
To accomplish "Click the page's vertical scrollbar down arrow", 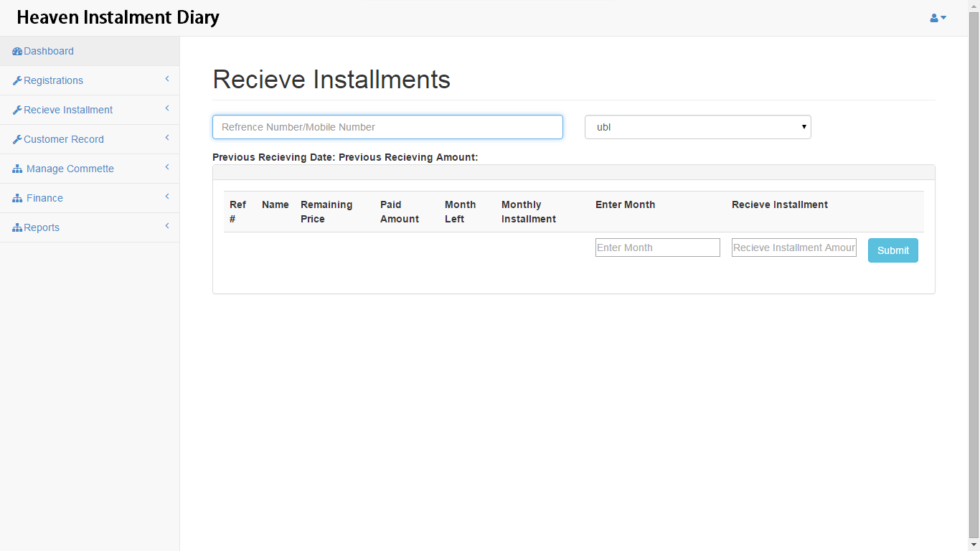I will tap(974, 545).
